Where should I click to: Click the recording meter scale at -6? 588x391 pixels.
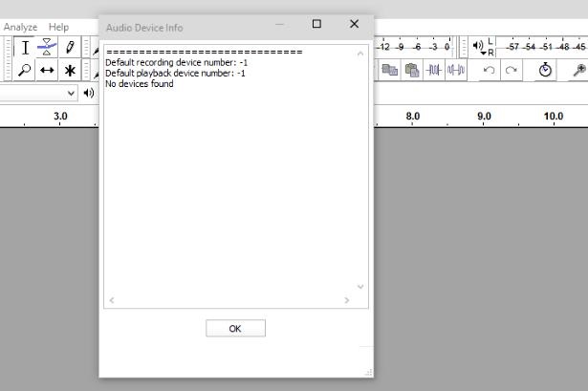point(417,47)
